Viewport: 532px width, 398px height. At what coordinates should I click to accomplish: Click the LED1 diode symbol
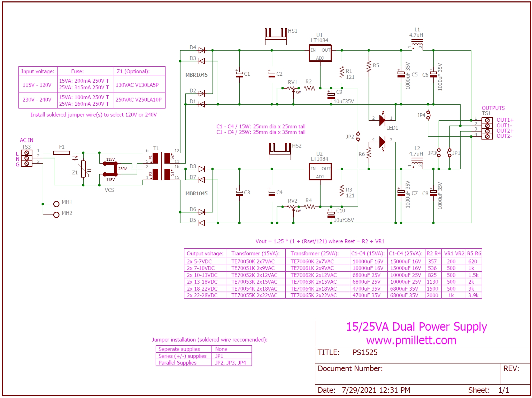382,120
